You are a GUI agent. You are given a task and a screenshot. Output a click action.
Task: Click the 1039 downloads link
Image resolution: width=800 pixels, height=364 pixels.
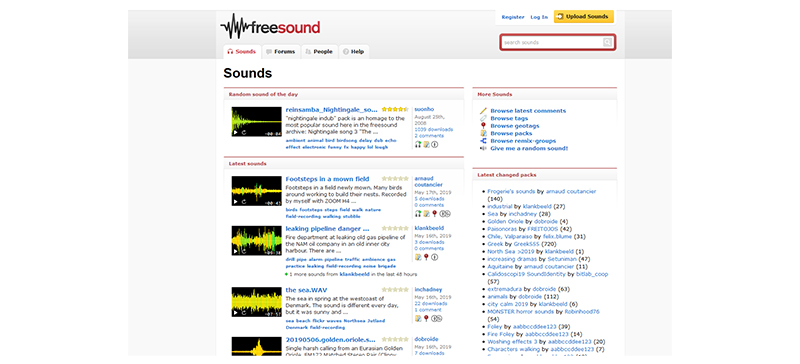(433, 130)
